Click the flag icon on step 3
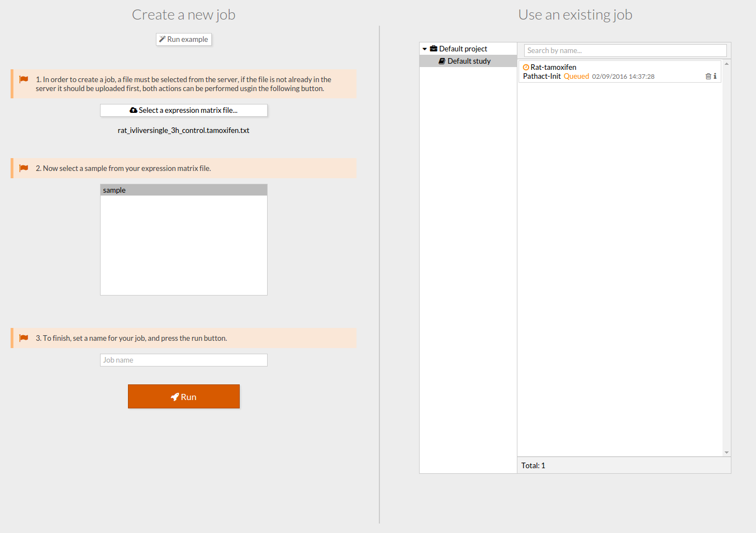 pyautogui.click(x=23, y=338)
